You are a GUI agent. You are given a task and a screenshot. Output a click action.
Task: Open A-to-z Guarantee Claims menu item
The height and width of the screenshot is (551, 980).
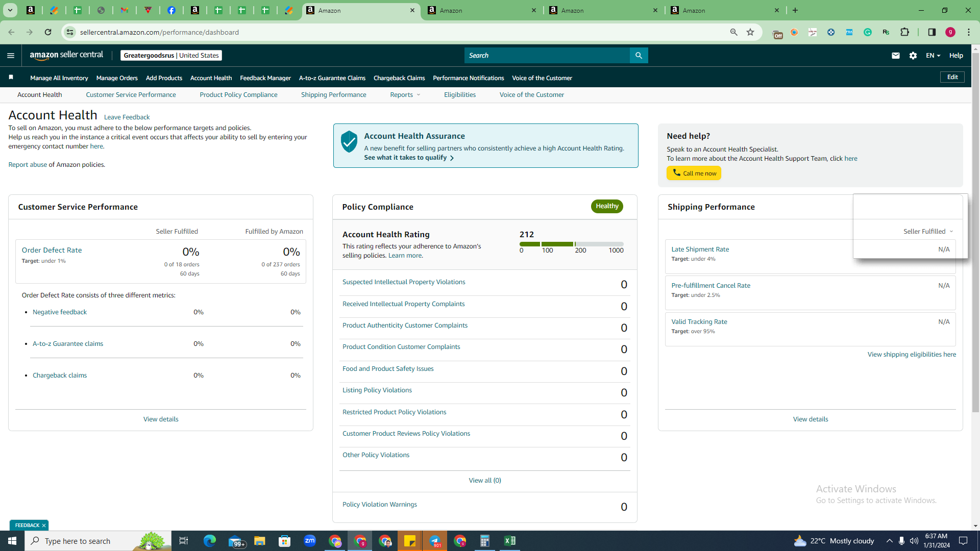[332, 78]
